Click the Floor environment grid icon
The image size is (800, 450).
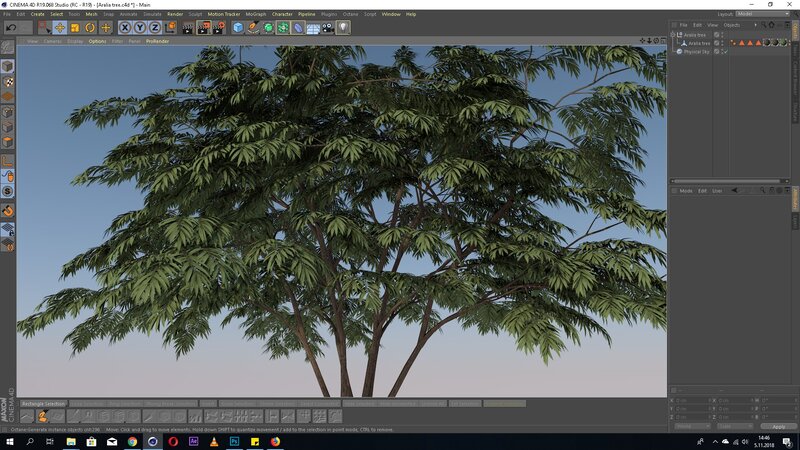(313, 28)
